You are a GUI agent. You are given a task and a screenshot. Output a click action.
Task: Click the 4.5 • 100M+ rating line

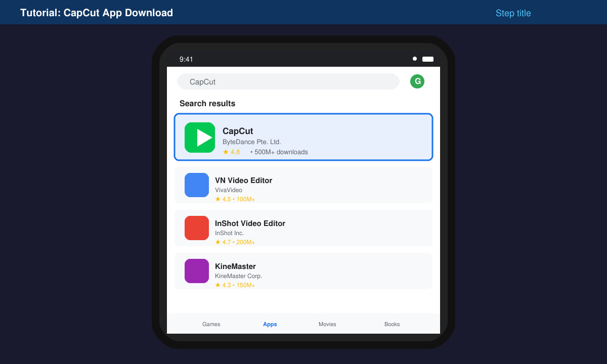point(235,199)
